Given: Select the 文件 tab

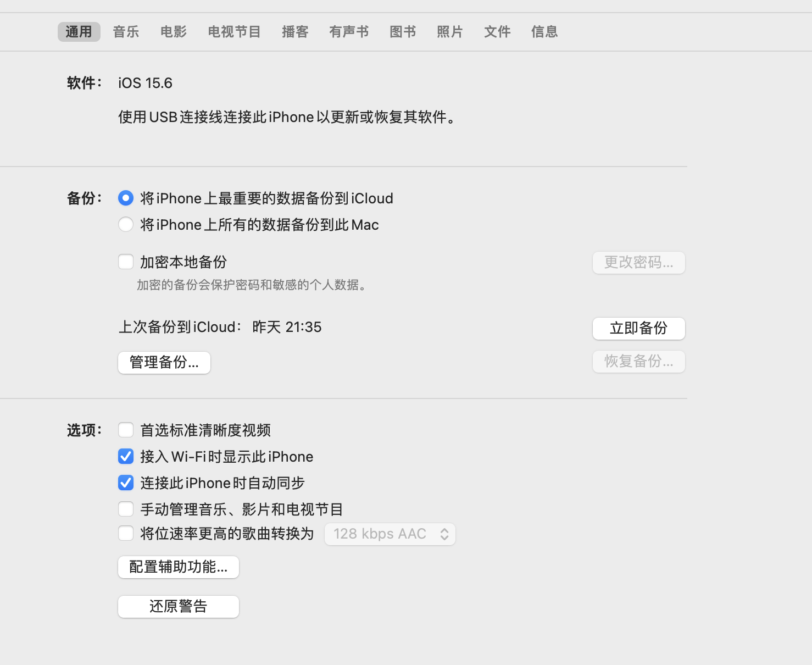Looking at the screenshot, I should [497, 32].
